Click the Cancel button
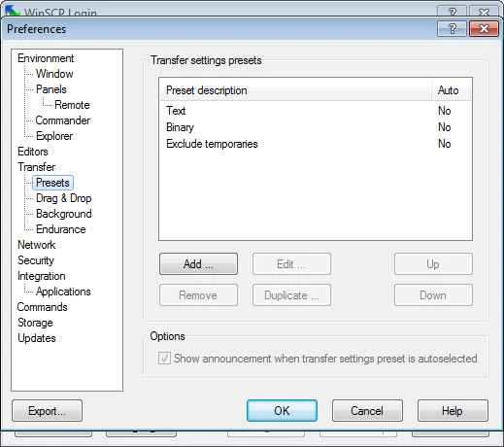This screenshot has width=504, height=447. coord(367,411)
